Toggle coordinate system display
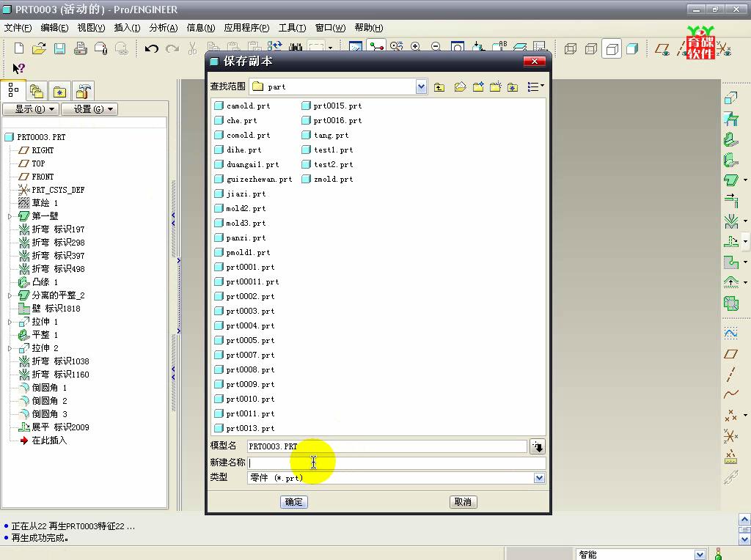Image resolution: width=751 pixels, height=560 pixels. [x=724, y=48]
